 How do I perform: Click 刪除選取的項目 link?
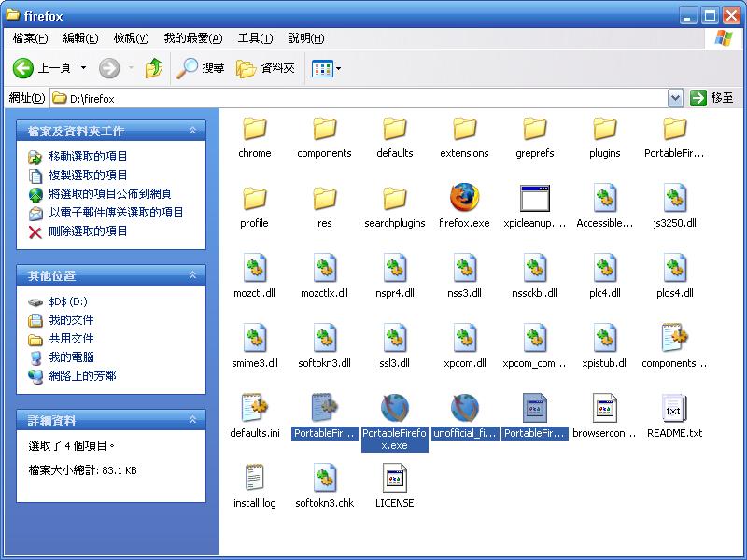88,231
